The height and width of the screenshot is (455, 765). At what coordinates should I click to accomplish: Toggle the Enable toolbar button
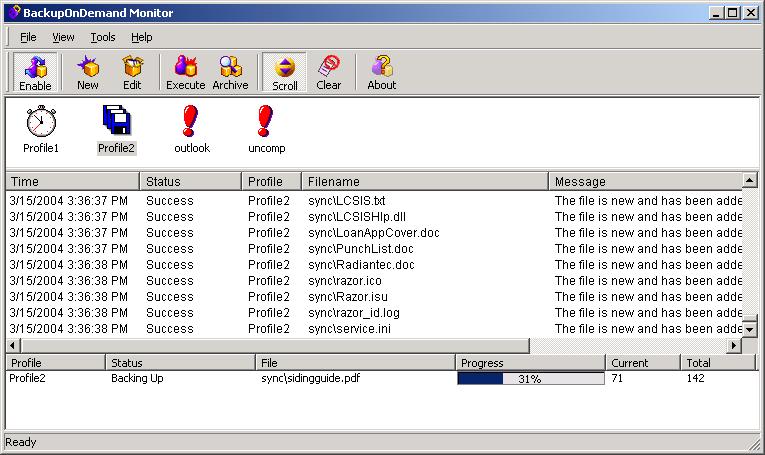pyautogui.click(x=35, y=73)
